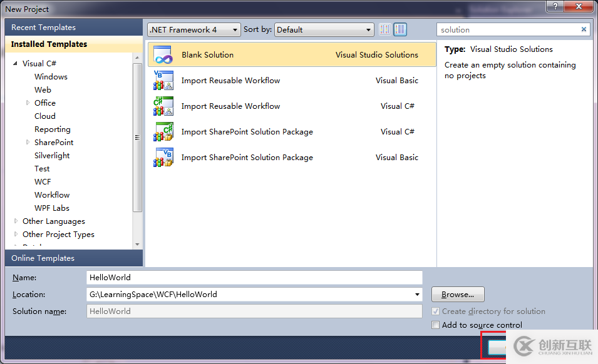
Task: Click the template tree scrollbar thumb
Action: pyautogui.click(x=137, y=137)
